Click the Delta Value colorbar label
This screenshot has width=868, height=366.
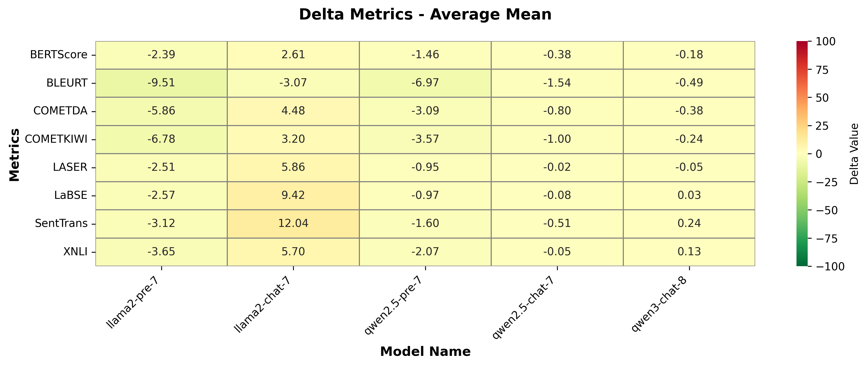[x=854, y=154]
